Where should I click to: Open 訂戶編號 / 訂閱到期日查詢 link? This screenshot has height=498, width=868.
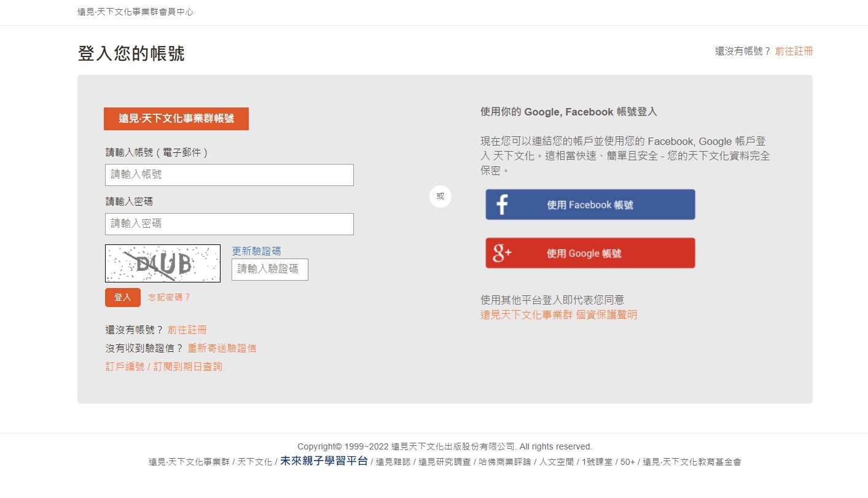(164, 367)
